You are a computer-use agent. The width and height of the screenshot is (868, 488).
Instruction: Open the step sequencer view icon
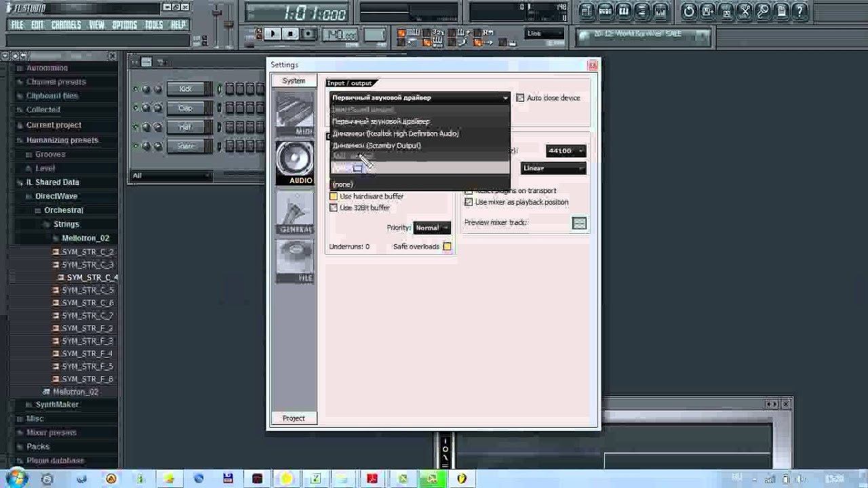click(605, 11)
